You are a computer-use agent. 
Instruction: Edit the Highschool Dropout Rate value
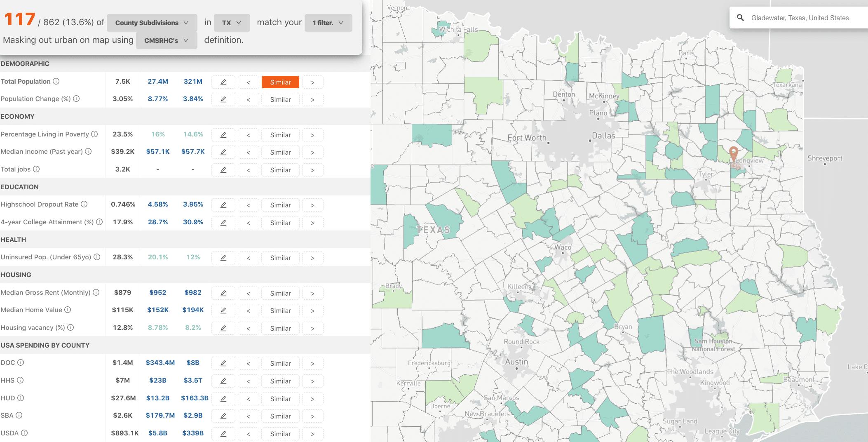[x=223, y=205]
